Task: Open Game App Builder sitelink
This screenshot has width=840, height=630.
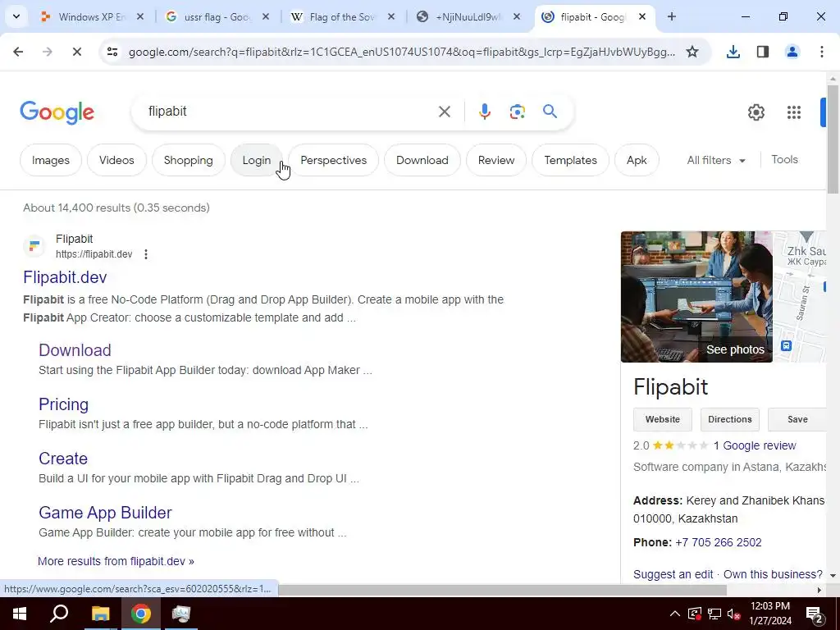Action: point(105,512)
